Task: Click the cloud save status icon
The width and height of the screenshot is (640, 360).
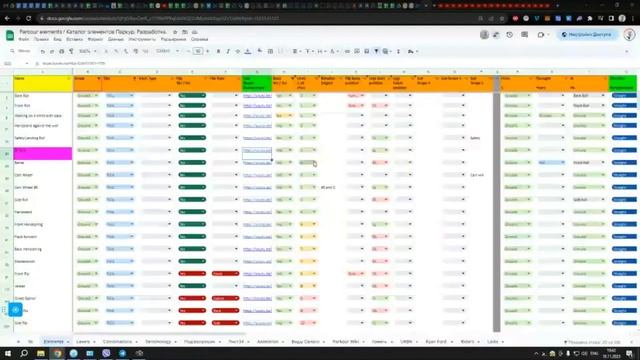Action: pos(195,32)
